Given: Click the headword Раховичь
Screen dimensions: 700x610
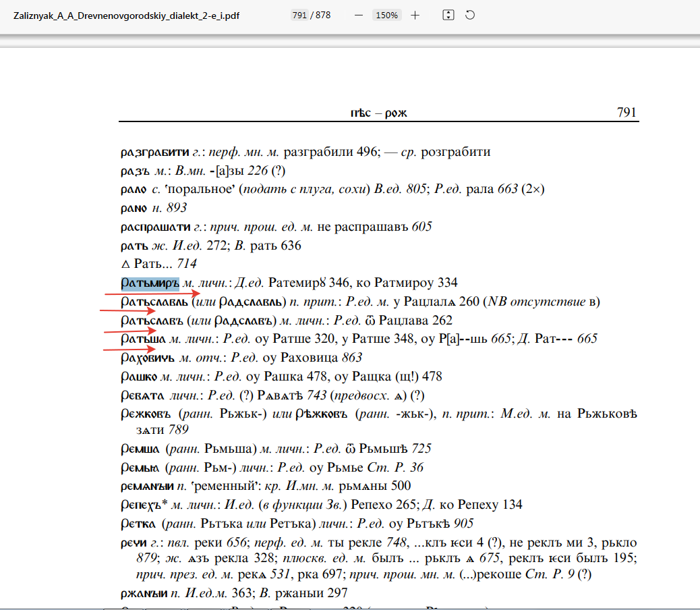Looking at the screenshot, I should coord(148,358).
